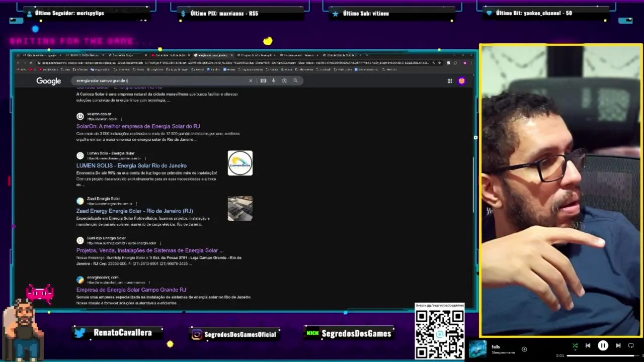Viewport: 644px width, 362px height.
Task: Click the energiasolarrj.com favicon
Action: (x=80, y=280)
